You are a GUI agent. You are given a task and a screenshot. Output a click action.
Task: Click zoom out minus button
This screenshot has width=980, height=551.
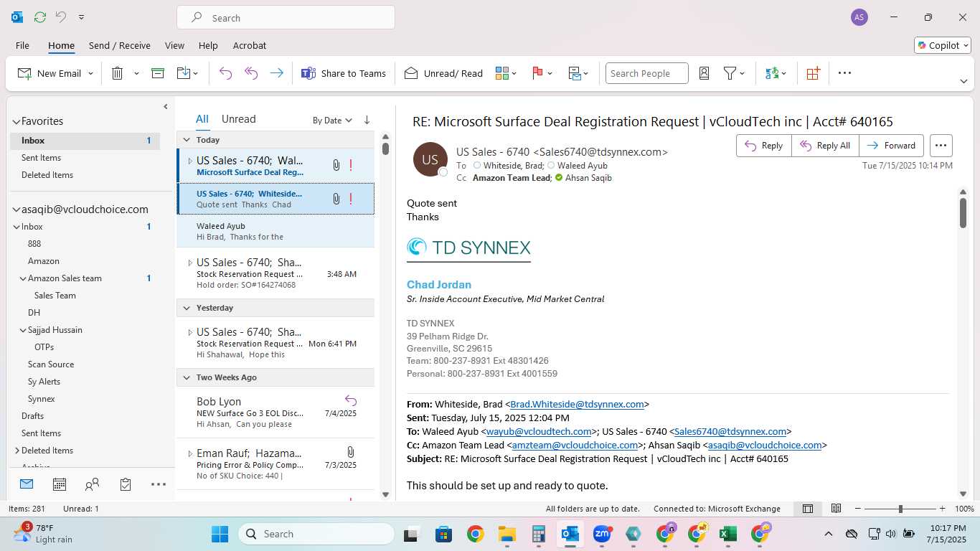(857, 509)
